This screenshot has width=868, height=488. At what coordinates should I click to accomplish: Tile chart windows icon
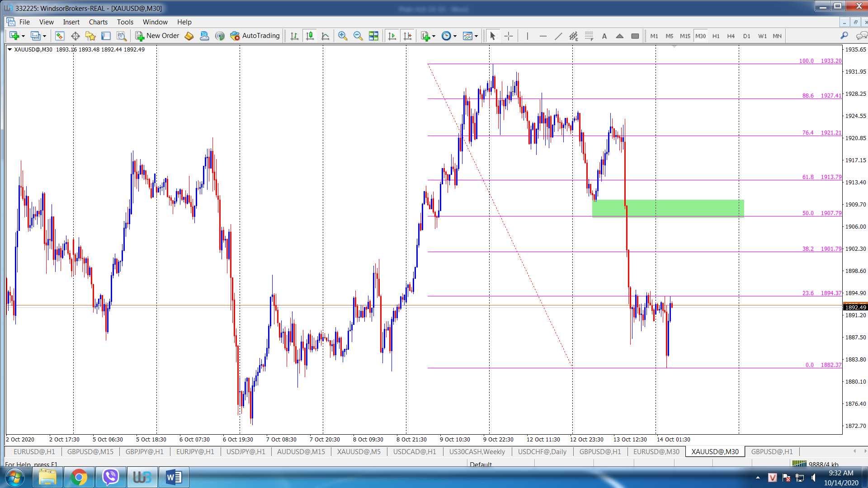(x=373, y=36)
